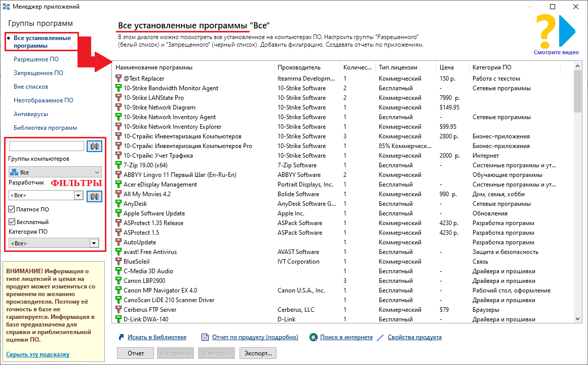Click the binoculars button next to Разработчик dropdown

point(95,196)
